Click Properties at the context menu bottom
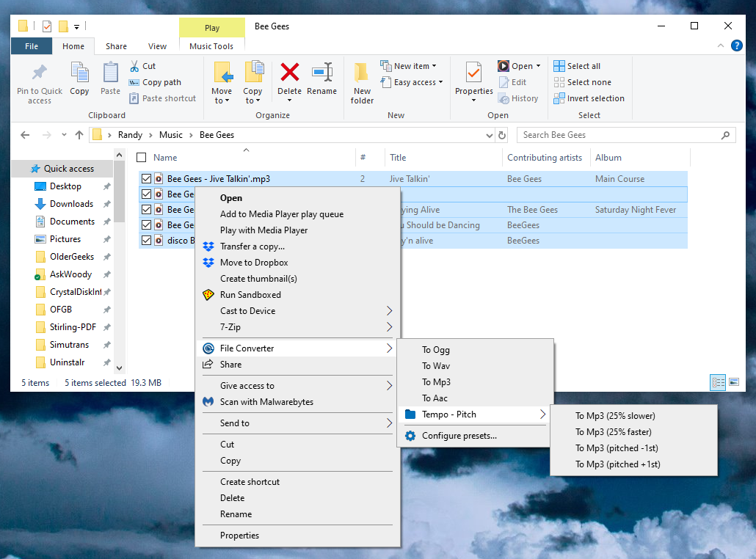The width and height of the screenshot is (756, 559). (297, 536)
